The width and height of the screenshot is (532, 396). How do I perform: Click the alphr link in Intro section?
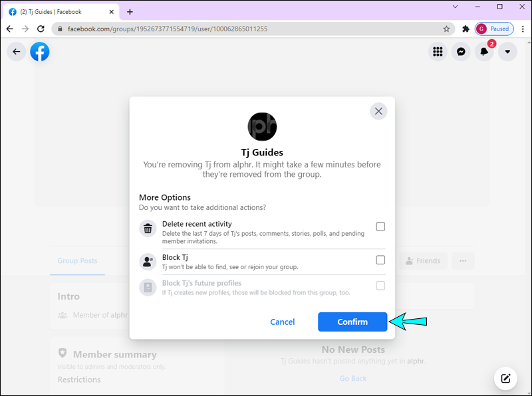[119, 315]
